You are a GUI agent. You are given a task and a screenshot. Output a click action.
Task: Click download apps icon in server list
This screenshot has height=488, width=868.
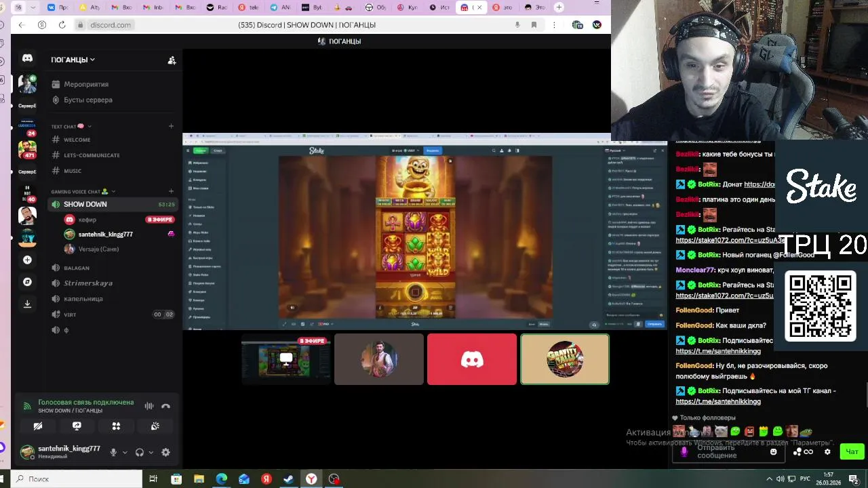(x=27, y=304)
